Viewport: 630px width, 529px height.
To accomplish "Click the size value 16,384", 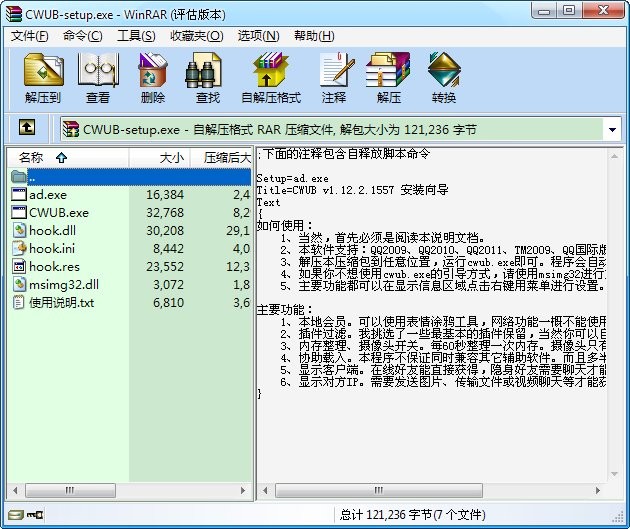I will pyautogui.click(x=165, y=195).
